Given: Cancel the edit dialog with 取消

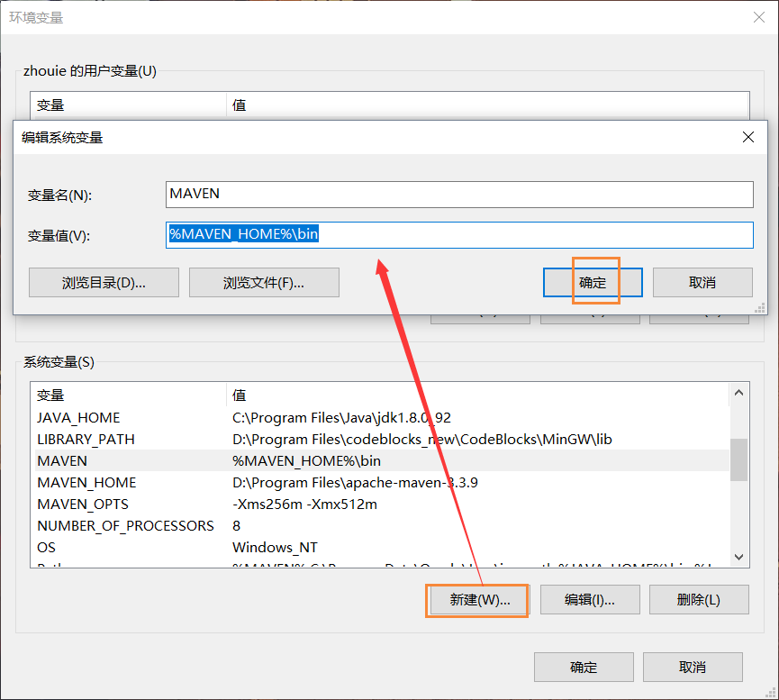Looking at the screenshot, I should (x=702, y=282).
